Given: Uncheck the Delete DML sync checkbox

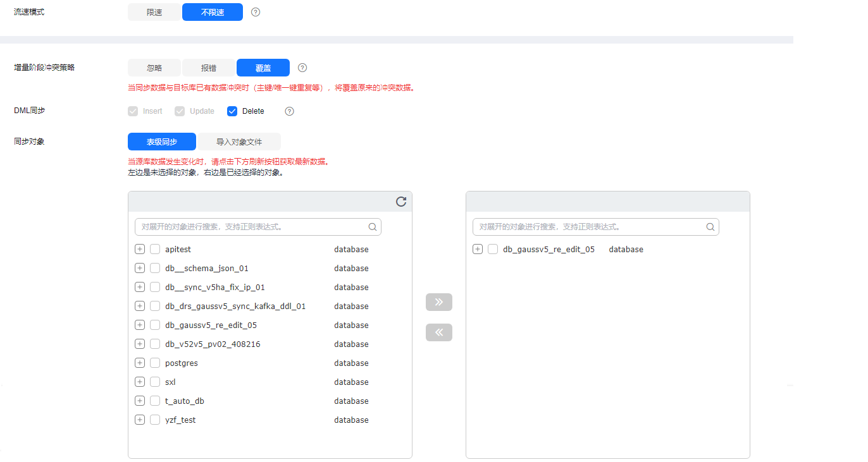Looking at the screenshot, I should point(232,111).
